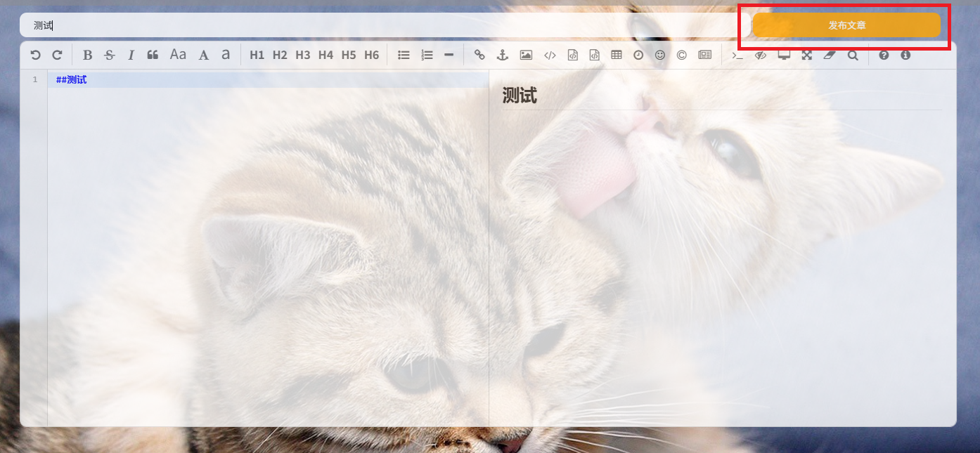Open the help question mark
980x453 pixels.
tap(884, 55)
